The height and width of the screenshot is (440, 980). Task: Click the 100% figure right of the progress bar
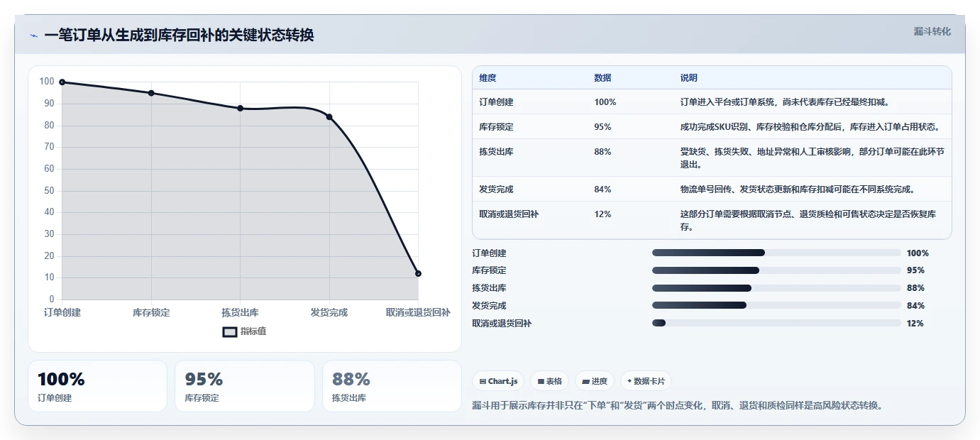[x=918, y=253]
